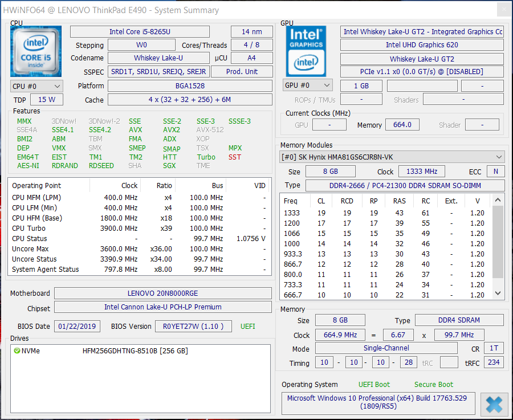
Task: Click the Prod. Unit field
Action: tap(242, 72)
